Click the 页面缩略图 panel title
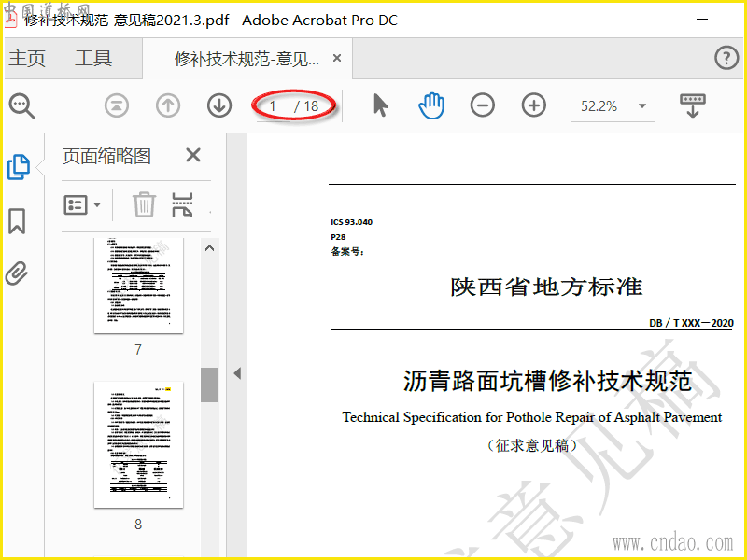The image size is (747, 560). click(x=106, y=156)
